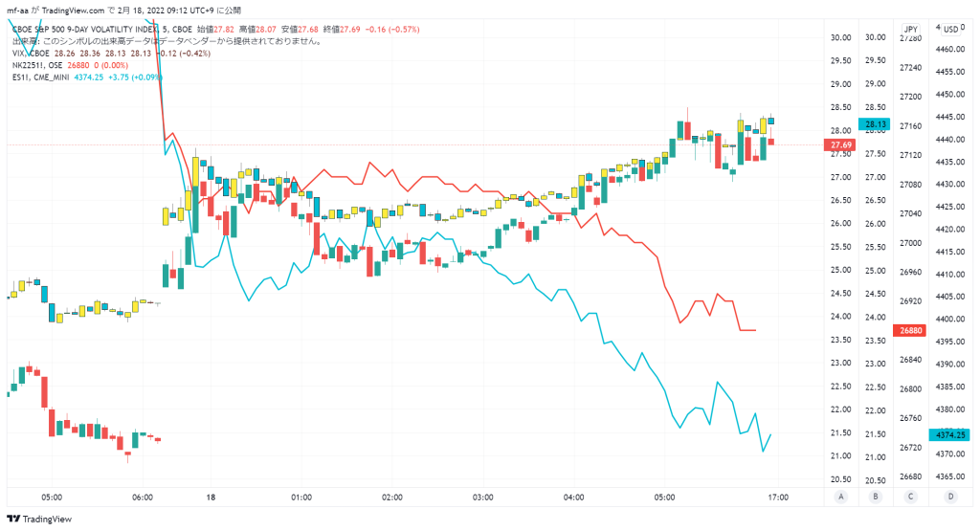Click the 27160 tick on the JPY scale

[911, 126]
